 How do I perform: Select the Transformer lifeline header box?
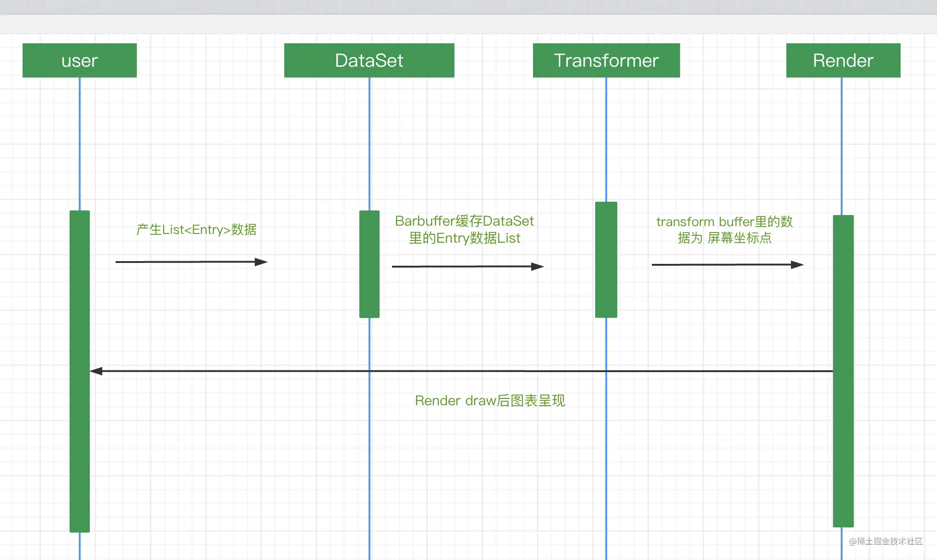[606, 60]
